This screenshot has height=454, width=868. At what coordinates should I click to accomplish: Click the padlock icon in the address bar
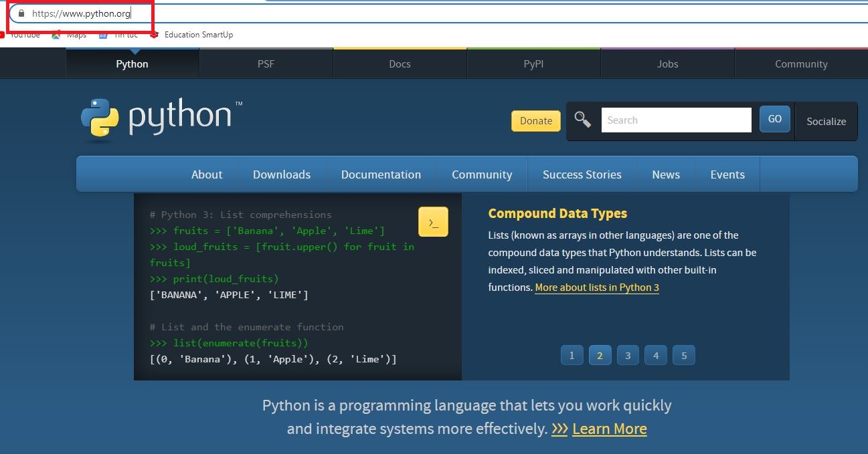pos(21,13)
